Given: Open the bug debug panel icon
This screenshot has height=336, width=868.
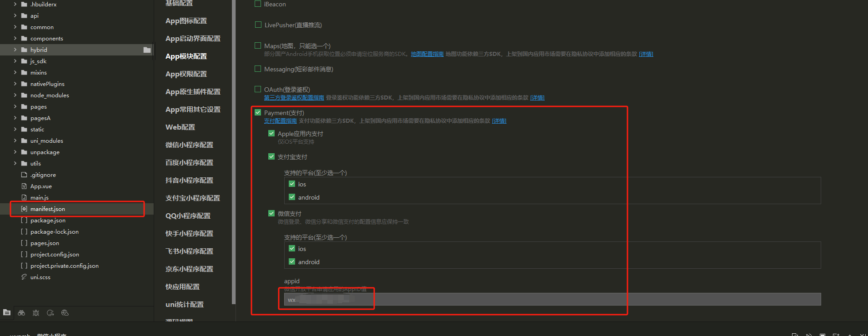Looking at the screenshot, I should 36,313.
